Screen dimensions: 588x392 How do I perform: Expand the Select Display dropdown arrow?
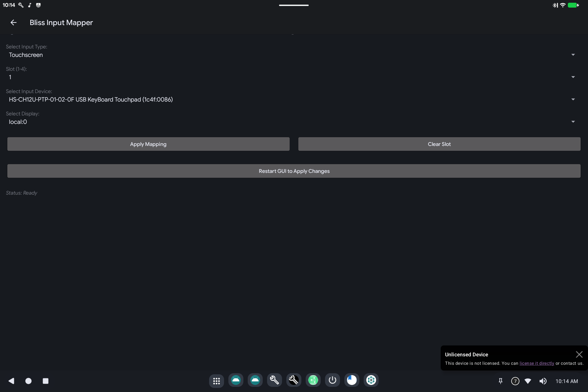tap(573, 122)
